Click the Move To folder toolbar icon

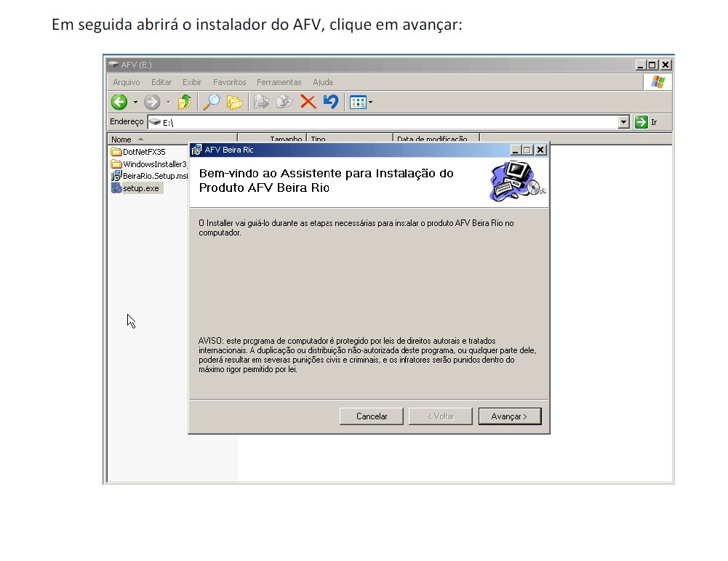(x=261, y=102)
